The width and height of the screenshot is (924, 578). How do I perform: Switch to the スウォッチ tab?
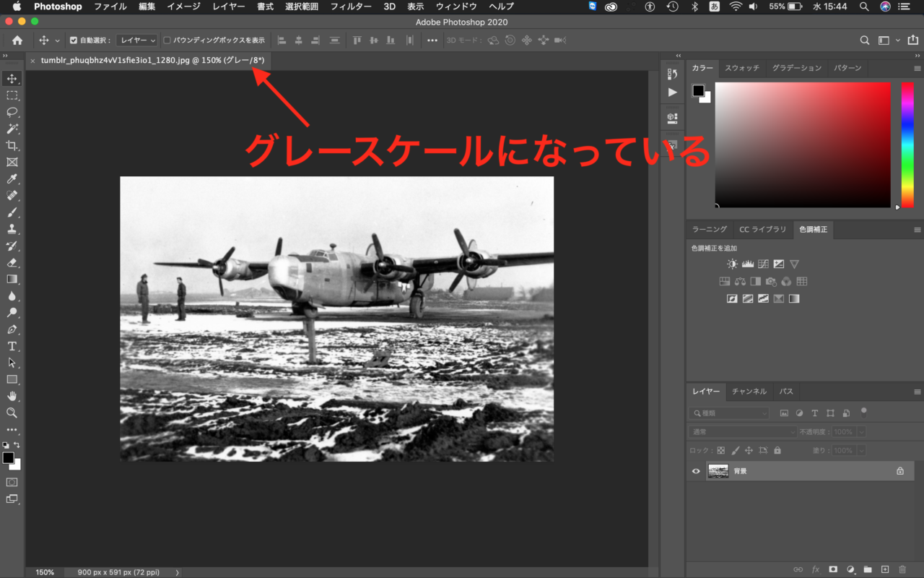pos(742,68)
